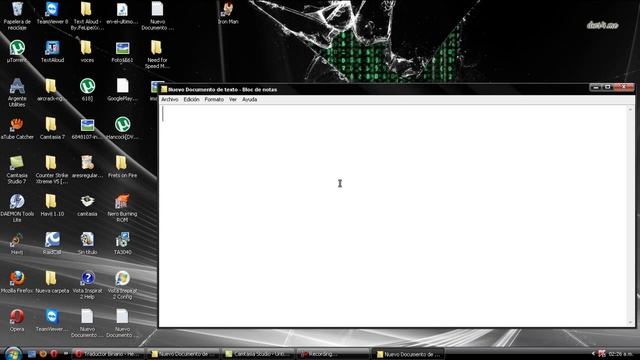This screenshot has width=640, height=360.
Task: Open the Ver menu
Action: (233, 100)
